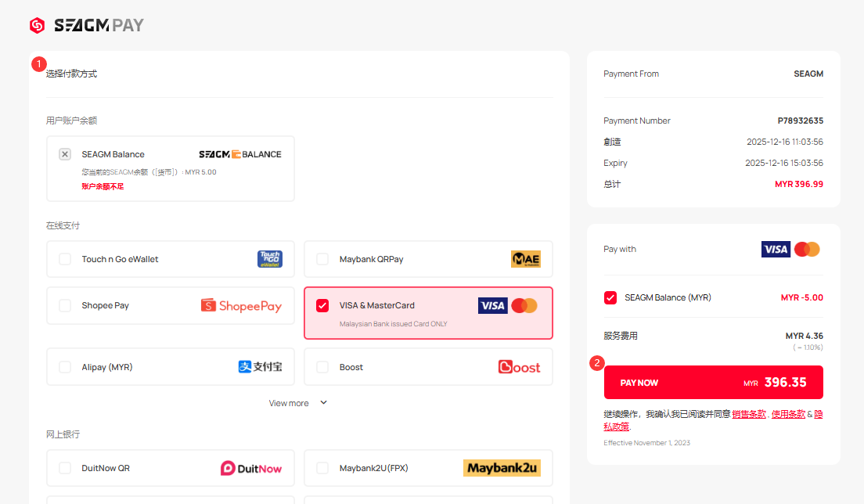
Task: Click the Touch n Go eWallet logo
Action: click(x=270, y=259)
